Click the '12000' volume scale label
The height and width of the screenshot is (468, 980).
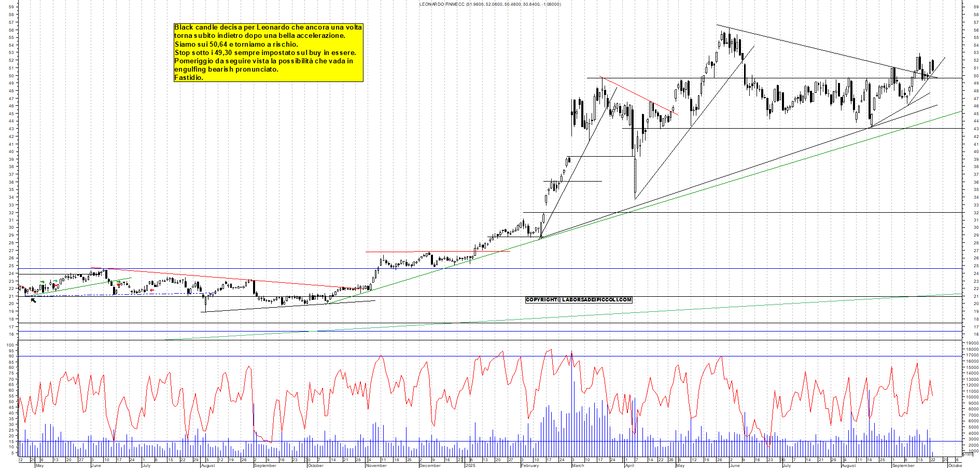tap(971, 385)
